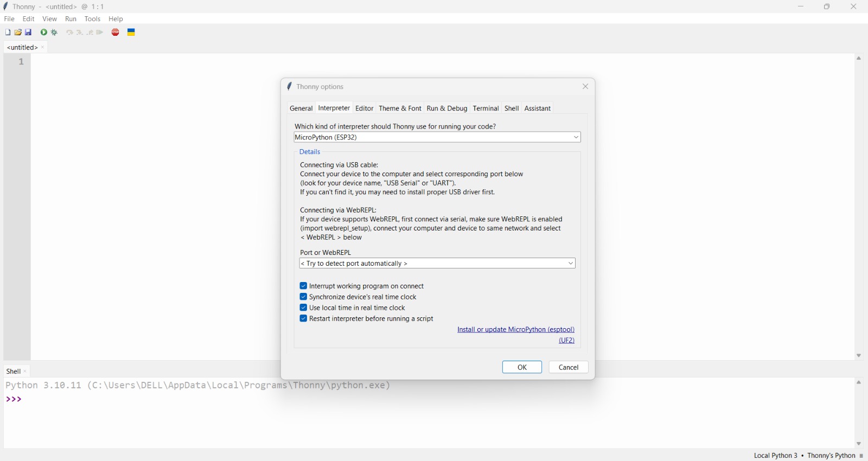868x461 pixels.
Task: Open the Run menu
Action: point(71,19)
